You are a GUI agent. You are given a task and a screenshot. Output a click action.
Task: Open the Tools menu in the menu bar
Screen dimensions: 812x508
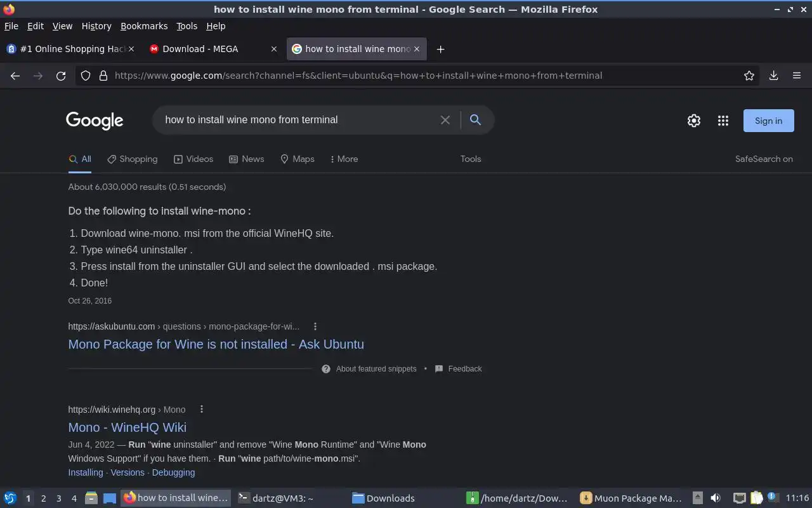point(187,26)
